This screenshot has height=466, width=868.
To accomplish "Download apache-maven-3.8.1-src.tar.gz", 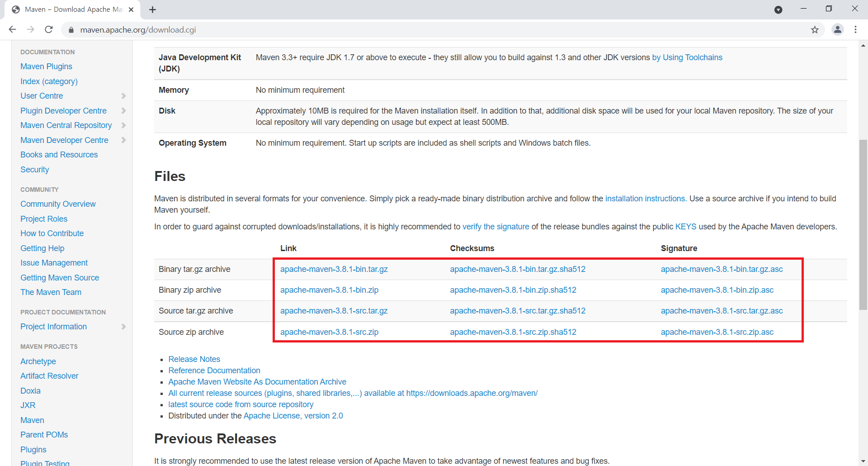I will [334, 311].
